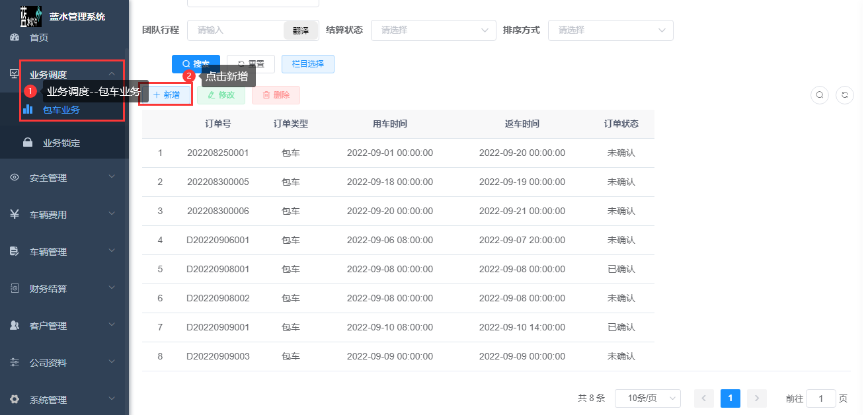Collapse the 业务调度 submenu chevron
Screen dimensions: 868x415
[x=112, y=74]
